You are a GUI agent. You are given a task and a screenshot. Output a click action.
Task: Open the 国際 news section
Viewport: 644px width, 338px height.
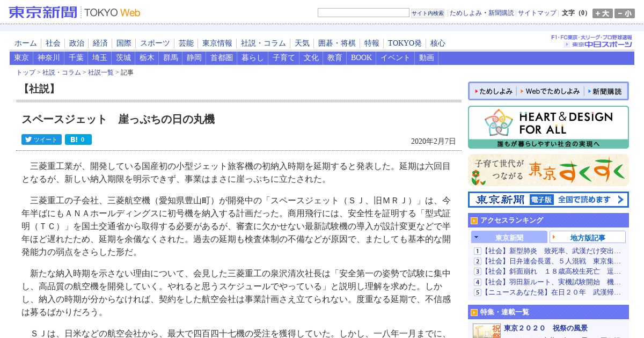point(124,43)
